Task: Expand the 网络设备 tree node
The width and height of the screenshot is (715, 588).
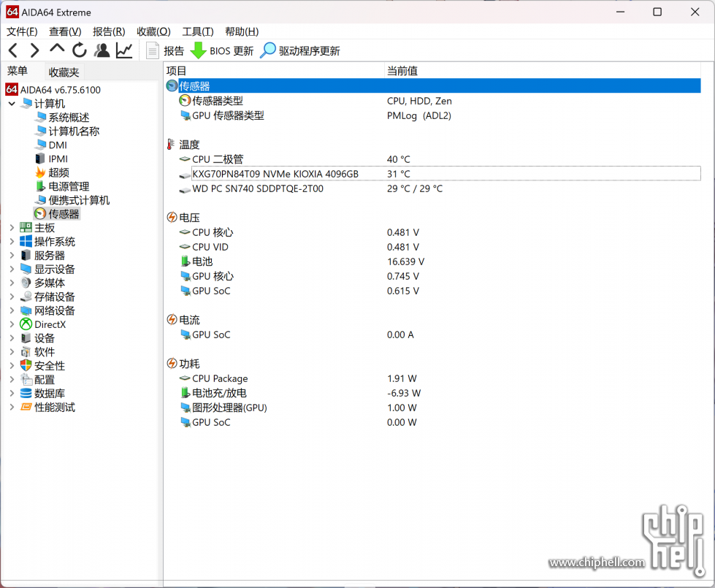Action: (12, 310)
